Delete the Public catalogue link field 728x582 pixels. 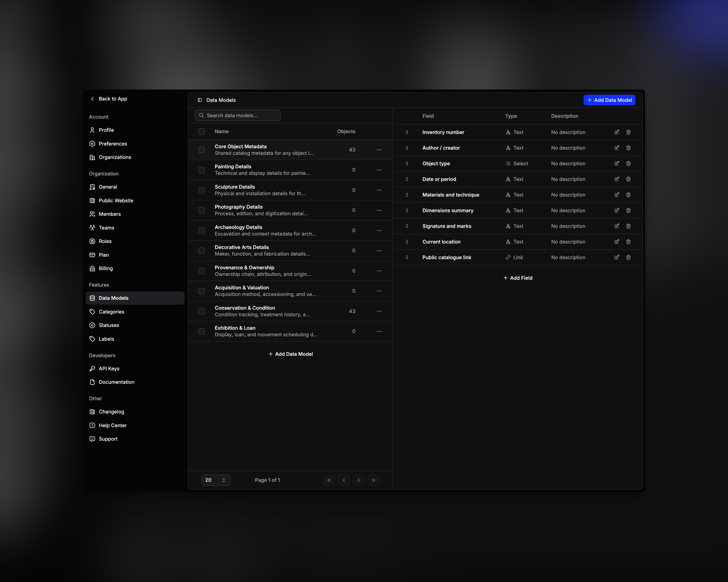[628, 258]
